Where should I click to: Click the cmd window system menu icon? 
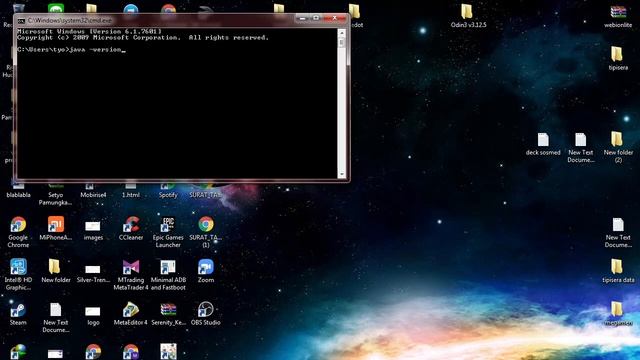[21, 20]
